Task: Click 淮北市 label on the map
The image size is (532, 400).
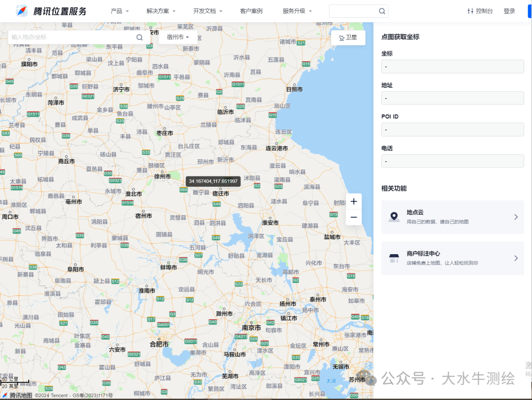Action: tap(133, 194)
